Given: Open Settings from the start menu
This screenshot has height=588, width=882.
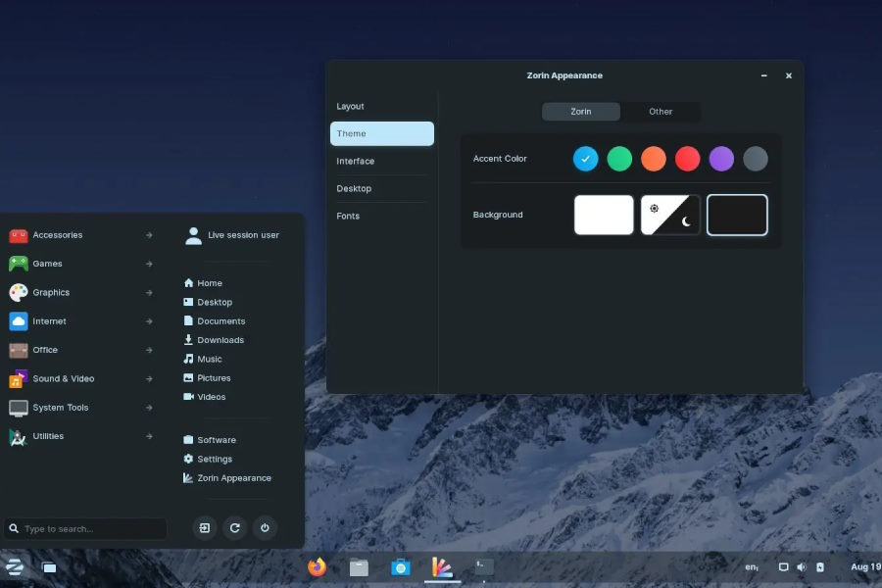Looking at the screenshot, I should click(x=214, y=459).
